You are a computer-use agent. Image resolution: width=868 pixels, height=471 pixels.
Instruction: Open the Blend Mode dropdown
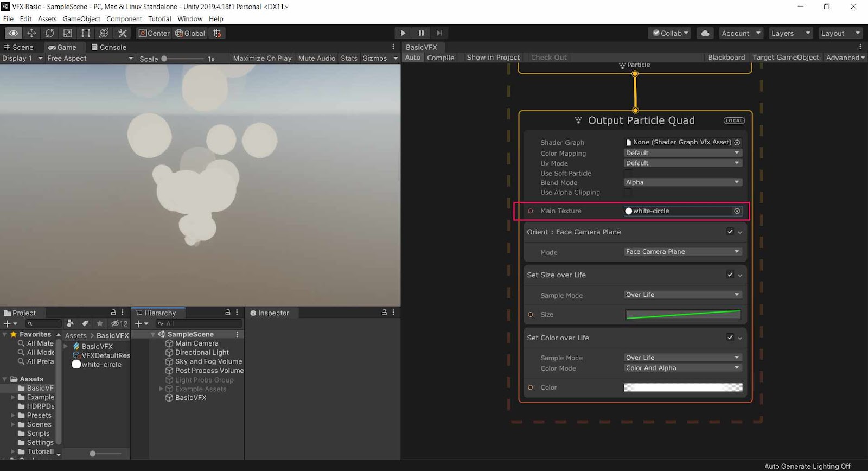point(682,182)
